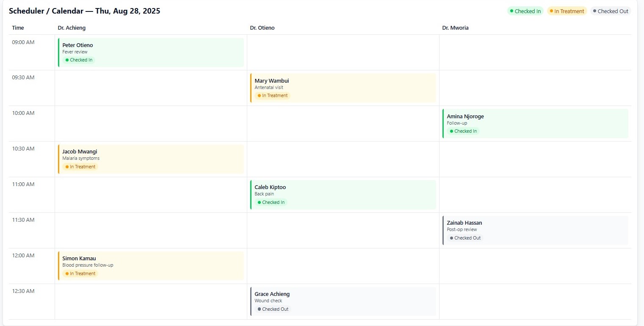Click the orange dot in the In Treatment legend

click(x=551, y=11)
